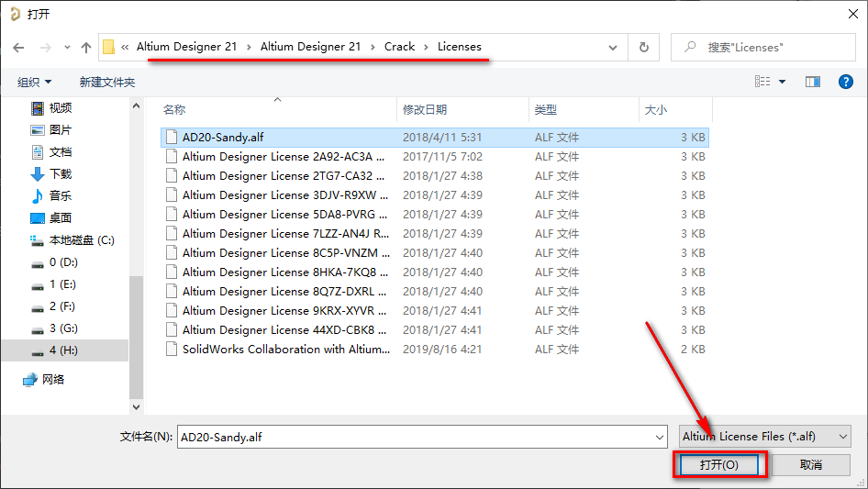
Task: Click the search Licenses box
Action: pos(763,47)
